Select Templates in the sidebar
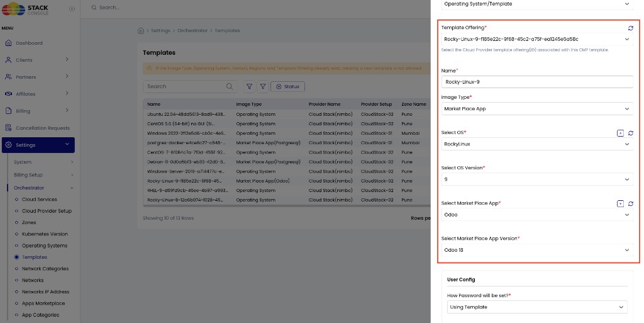 pos(35,257)
